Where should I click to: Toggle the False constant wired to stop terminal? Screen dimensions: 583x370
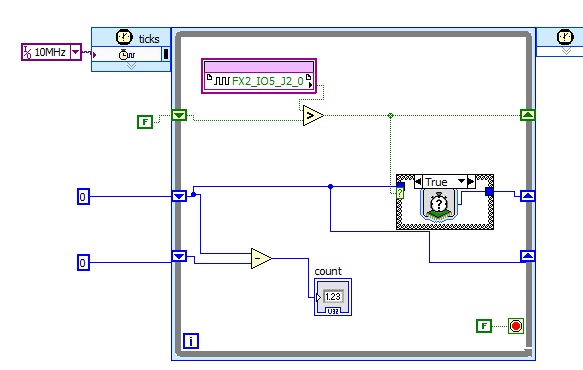point(484,326)
